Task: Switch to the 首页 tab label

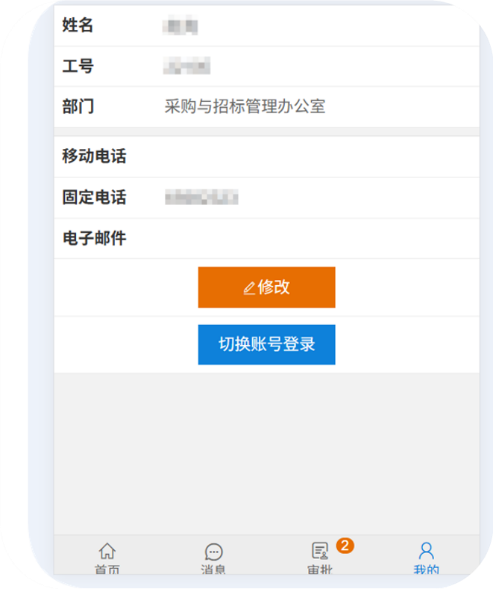Action: pyautogui.click(x=107, y=569)
